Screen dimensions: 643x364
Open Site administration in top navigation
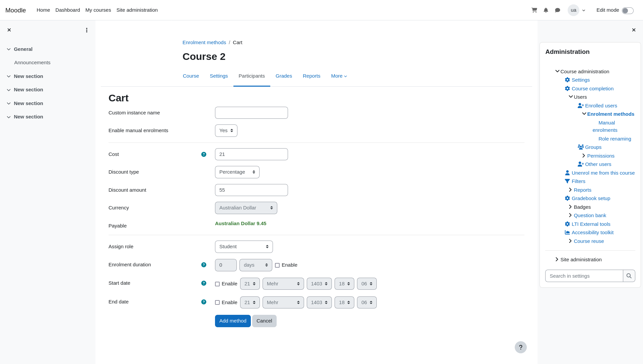click(x=137, y=10)
